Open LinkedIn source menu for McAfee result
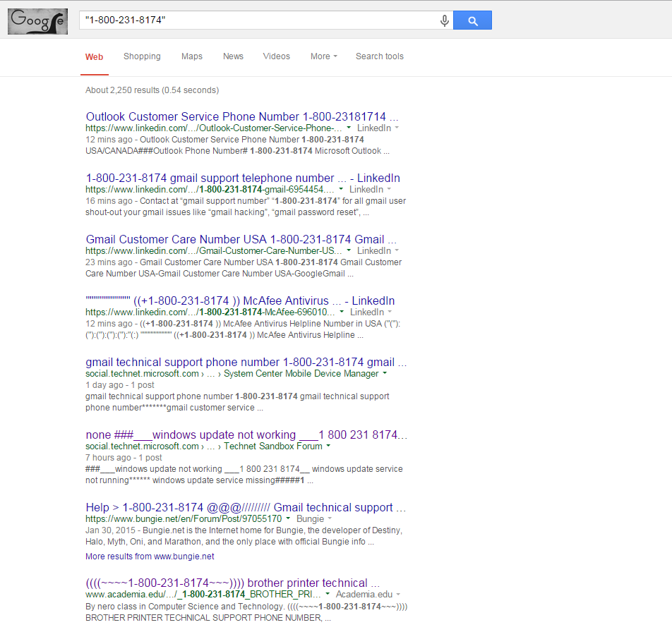 (371, 312)
